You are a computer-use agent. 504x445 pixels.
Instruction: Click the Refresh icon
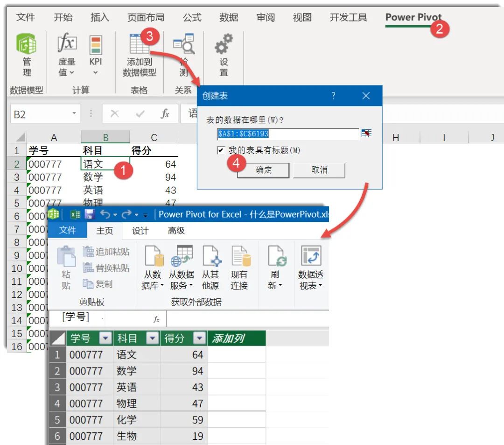click(277, 256)
